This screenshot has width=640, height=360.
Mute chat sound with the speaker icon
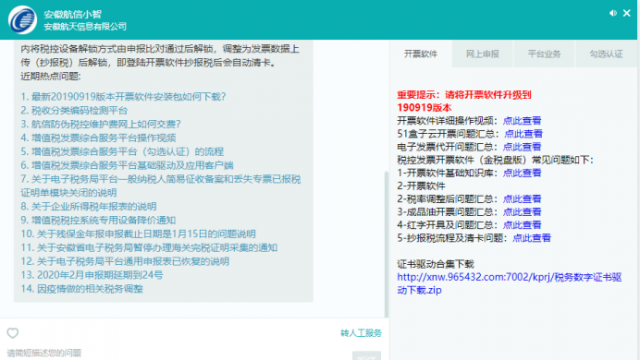pyautogui.click(x=613, y=13)
